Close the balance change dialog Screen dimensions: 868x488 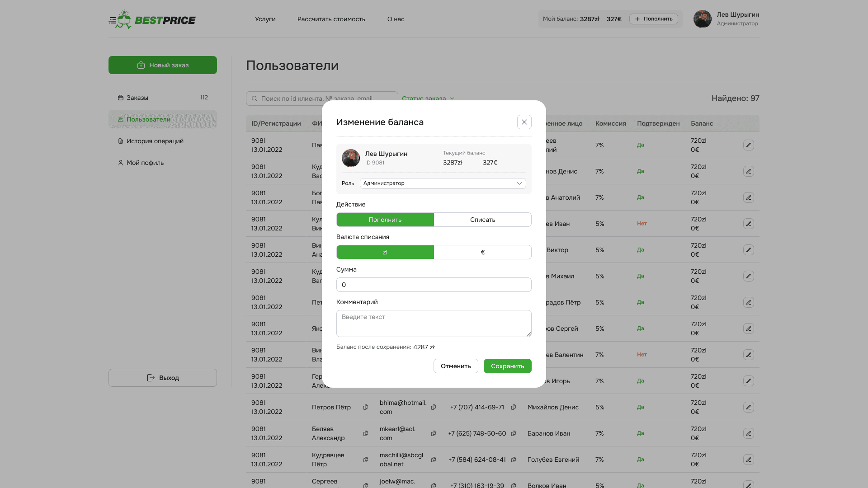tap(524, 122)
